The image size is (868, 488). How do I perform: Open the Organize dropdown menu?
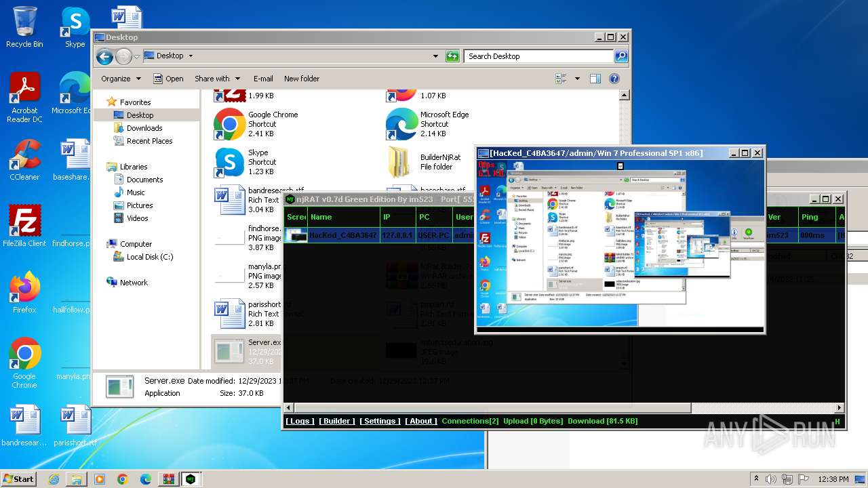tap(121, 79)
